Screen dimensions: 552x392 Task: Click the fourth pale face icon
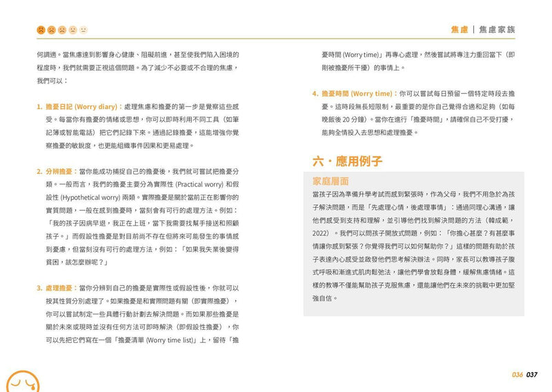coord(72,30)
